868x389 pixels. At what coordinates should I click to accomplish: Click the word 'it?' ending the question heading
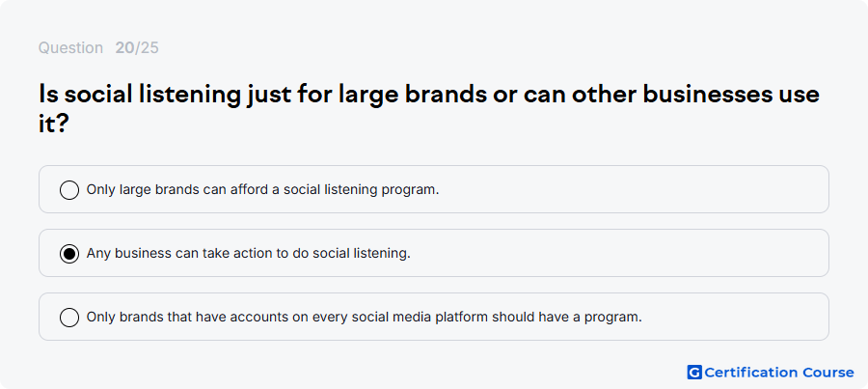point(54,125)
